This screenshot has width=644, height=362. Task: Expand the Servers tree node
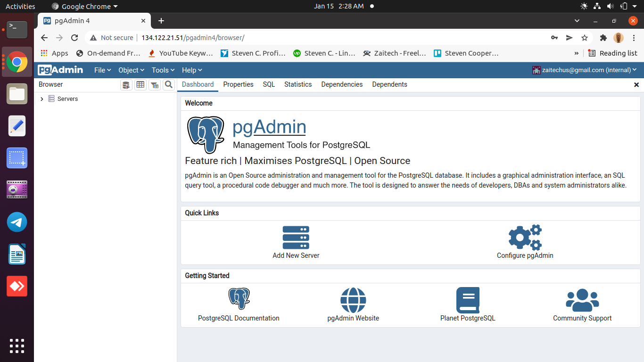(42, 99)
